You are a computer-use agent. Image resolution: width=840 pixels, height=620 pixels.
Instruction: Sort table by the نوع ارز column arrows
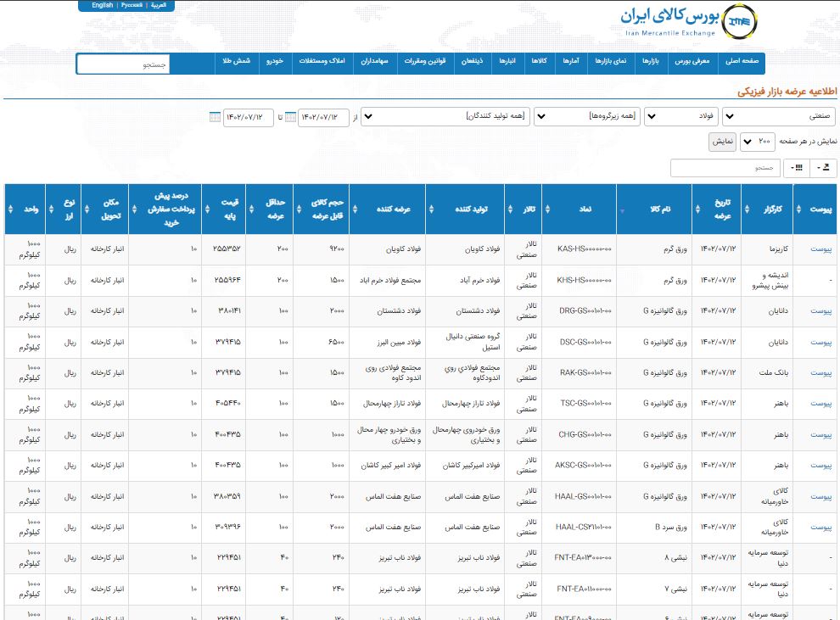[52, 209]
